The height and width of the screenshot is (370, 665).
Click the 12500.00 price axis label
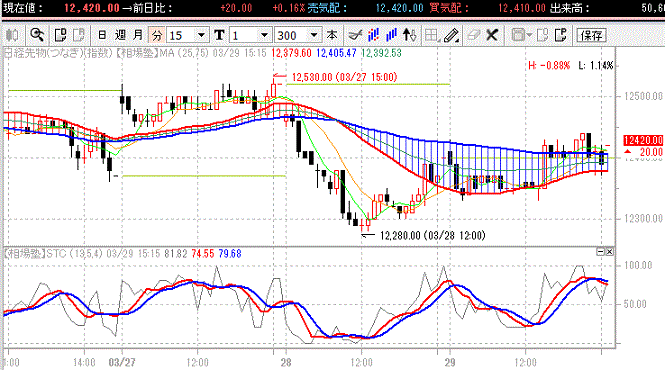tap(643, 96)
